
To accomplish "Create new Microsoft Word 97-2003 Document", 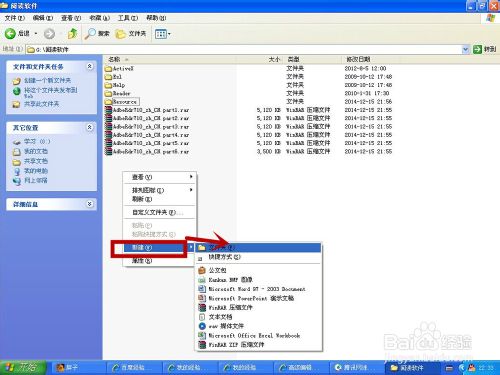I will click(x=258, y=289).
